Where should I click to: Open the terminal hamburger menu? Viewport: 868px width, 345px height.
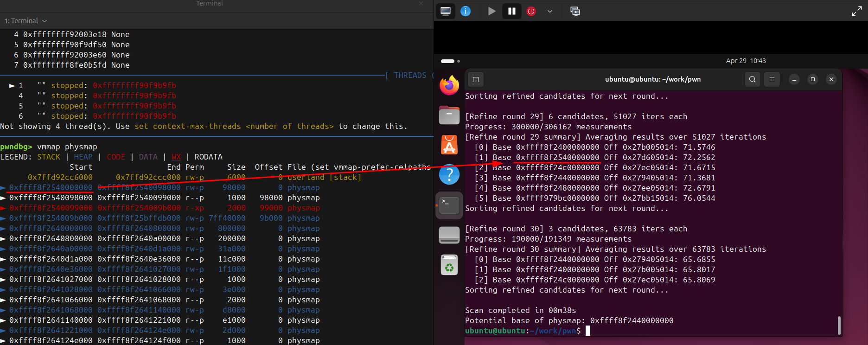coord(772,79)
